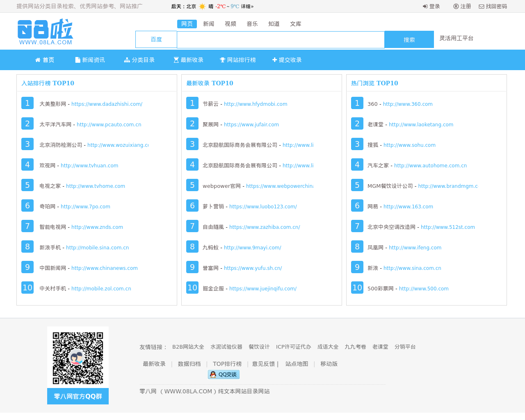Open the 500.com URL link
This screenshot has height=420, width=525.
click(x=424, y=289)
